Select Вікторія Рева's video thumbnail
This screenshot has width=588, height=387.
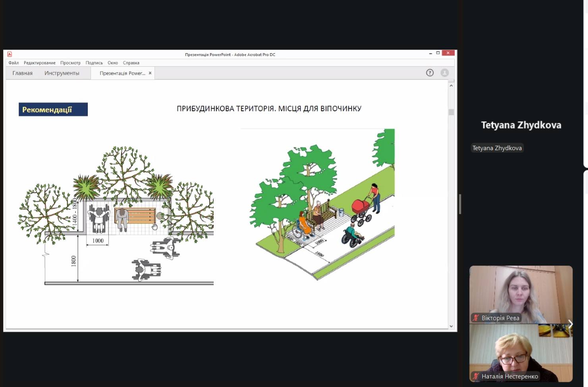pyautogui.click(x=521, y=294)
